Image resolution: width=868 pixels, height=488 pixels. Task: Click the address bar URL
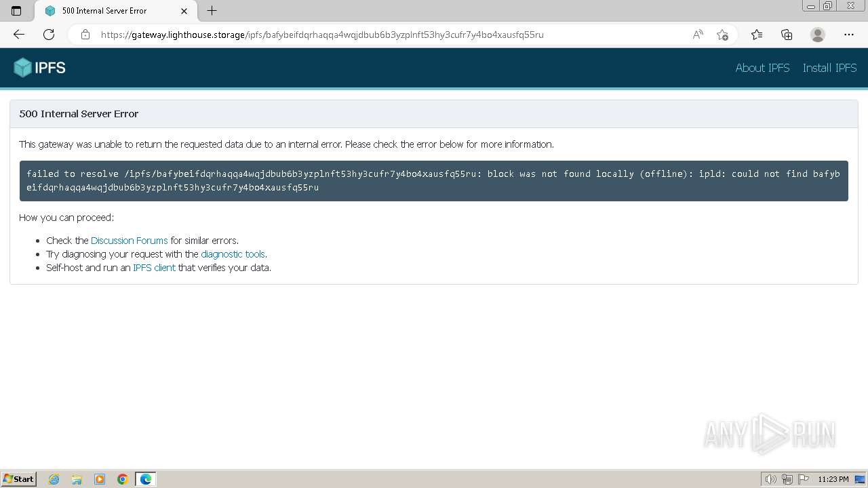tap(322, 35)
